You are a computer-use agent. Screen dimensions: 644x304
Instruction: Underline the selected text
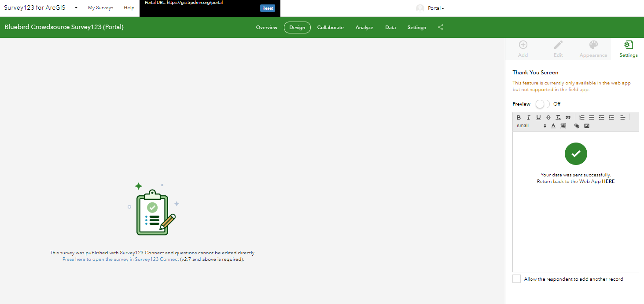coord(538,117)
